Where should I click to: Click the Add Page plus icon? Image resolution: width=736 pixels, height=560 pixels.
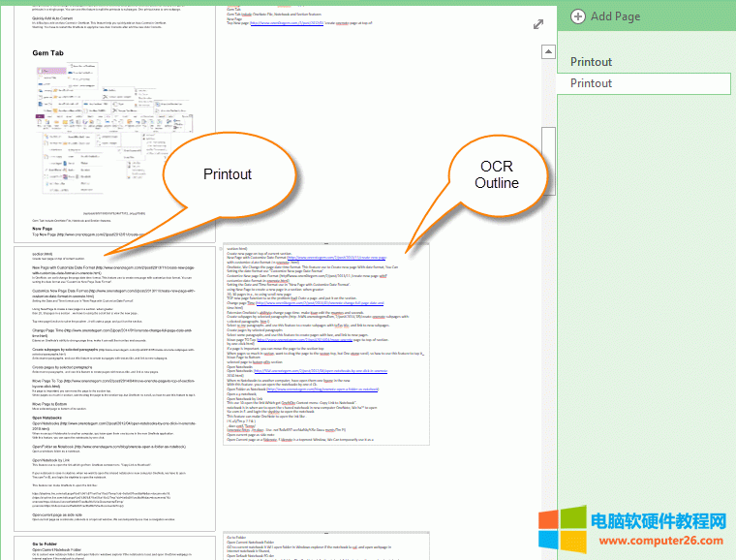pyautogui.click(x=578, y=16)
